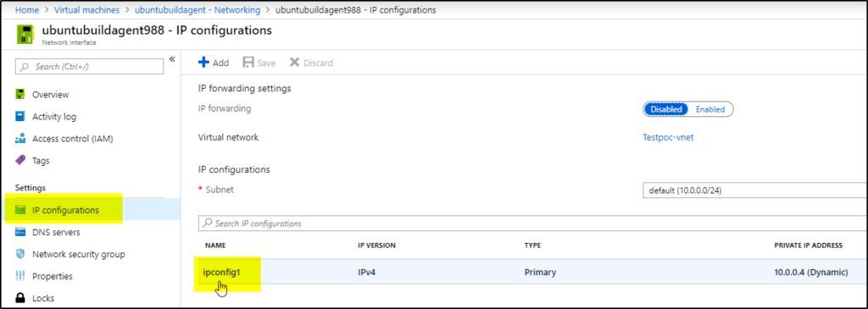Click the Discard toolbar button
868x309 pixels.
(311, 63)
